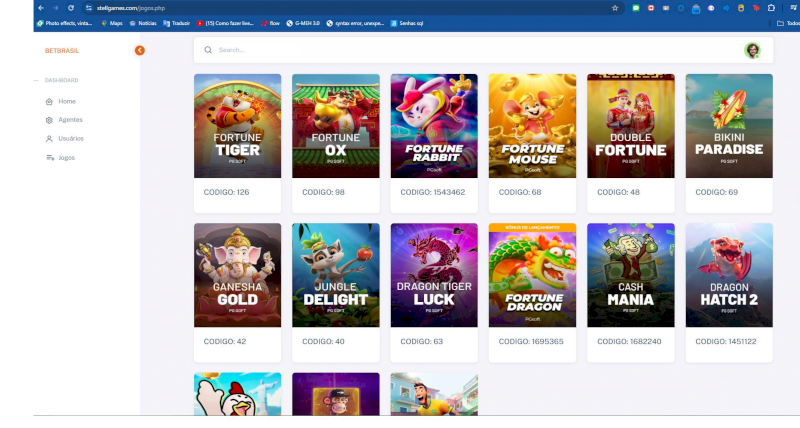The height and width of the screenshot is (428, 800).
Task: Select the Cash Mania game thumbnail
Action: tap(631, 275)
